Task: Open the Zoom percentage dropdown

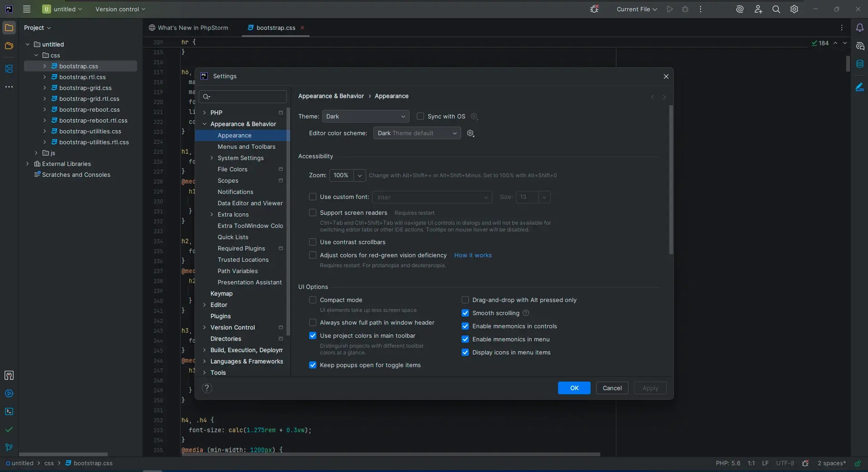Action: coord(359,175)
